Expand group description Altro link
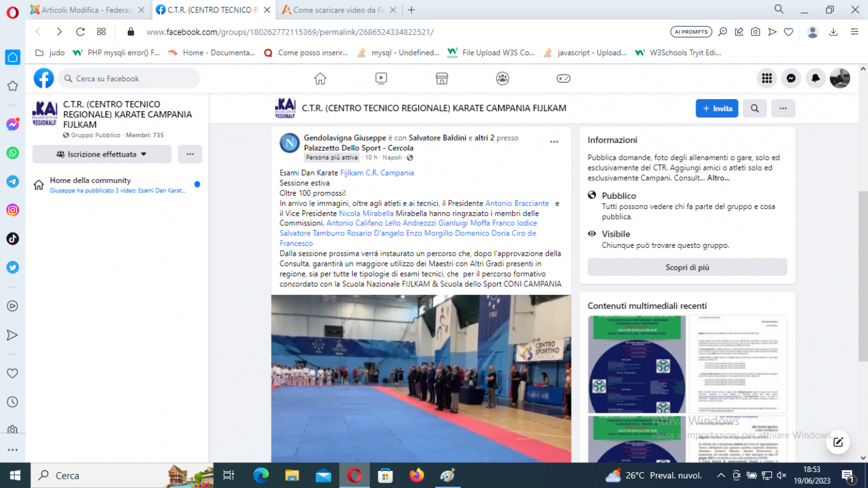This screenshot has height=488, width=868. (x=718, y=178)
